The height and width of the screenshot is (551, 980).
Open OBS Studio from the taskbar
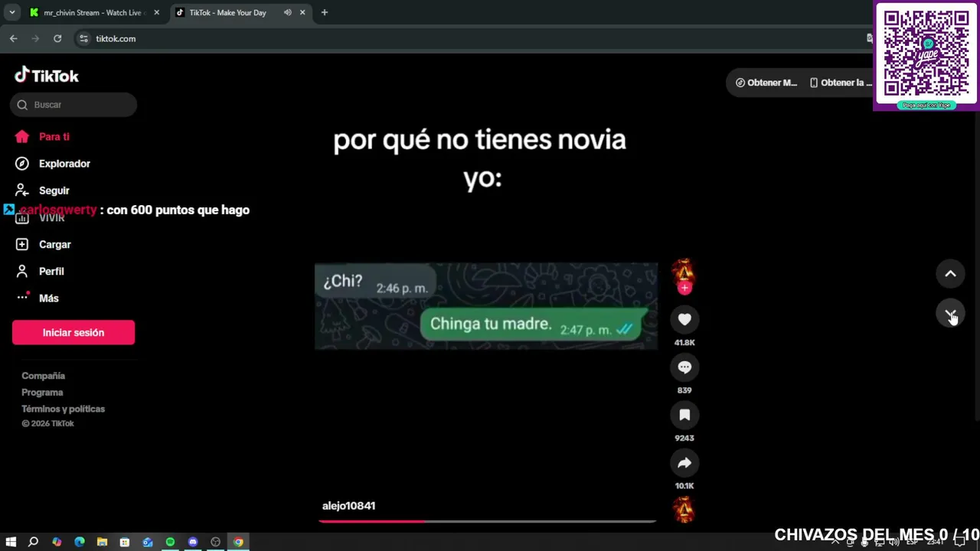tap(216, 542)
